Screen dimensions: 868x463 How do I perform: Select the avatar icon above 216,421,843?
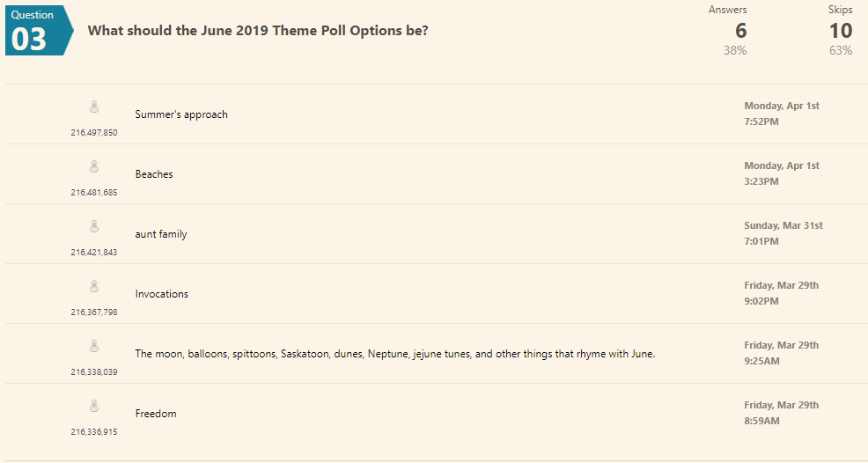coord(94,226)
